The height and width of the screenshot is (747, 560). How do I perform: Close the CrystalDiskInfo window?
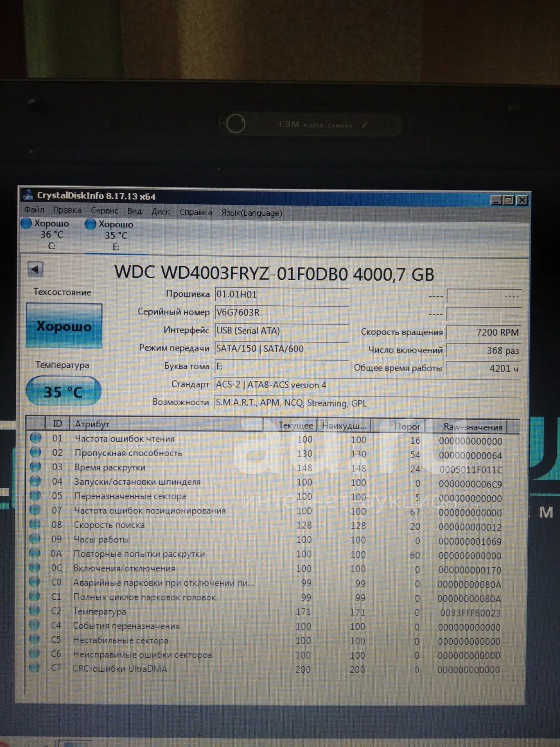(x=523, y=200)
